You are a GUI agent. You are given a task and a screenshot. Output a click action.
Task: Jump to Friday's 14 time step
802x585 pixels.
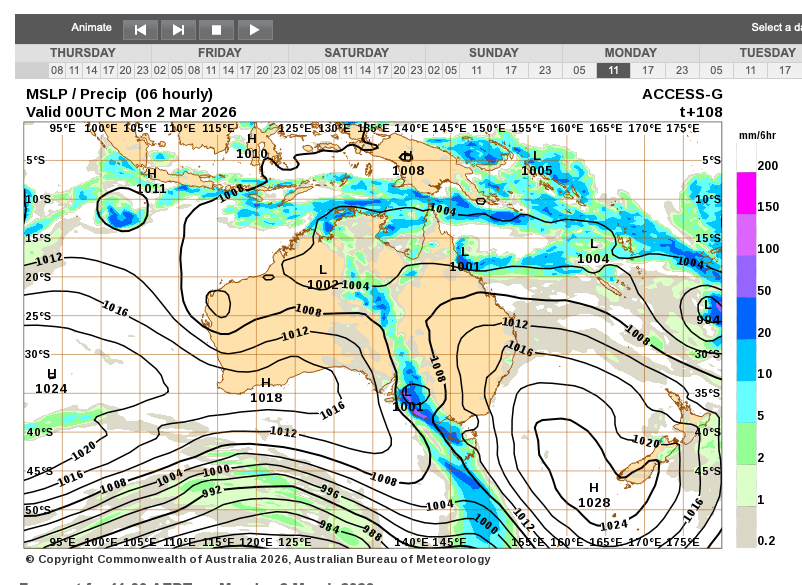click(228, 70)
